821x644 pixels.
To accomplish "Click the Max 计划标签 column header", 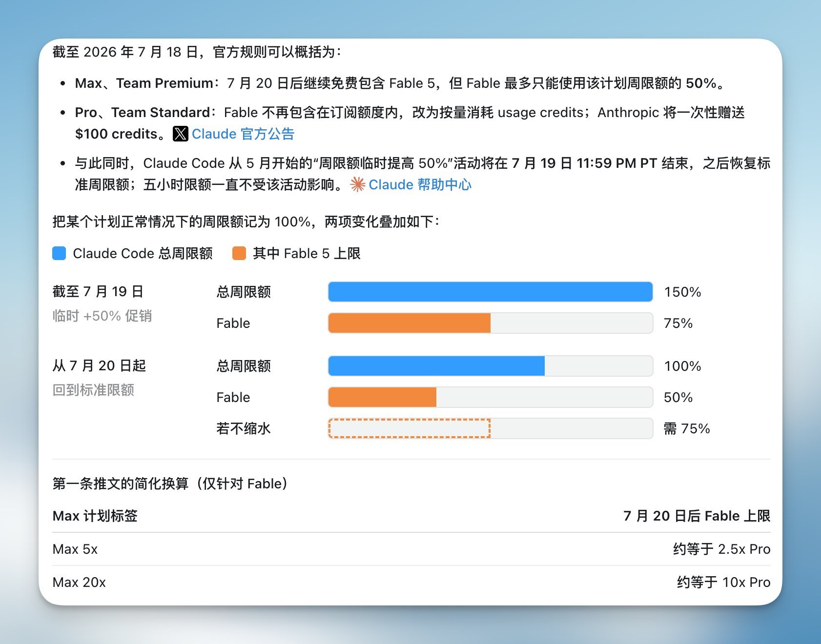I will point(95,516).
